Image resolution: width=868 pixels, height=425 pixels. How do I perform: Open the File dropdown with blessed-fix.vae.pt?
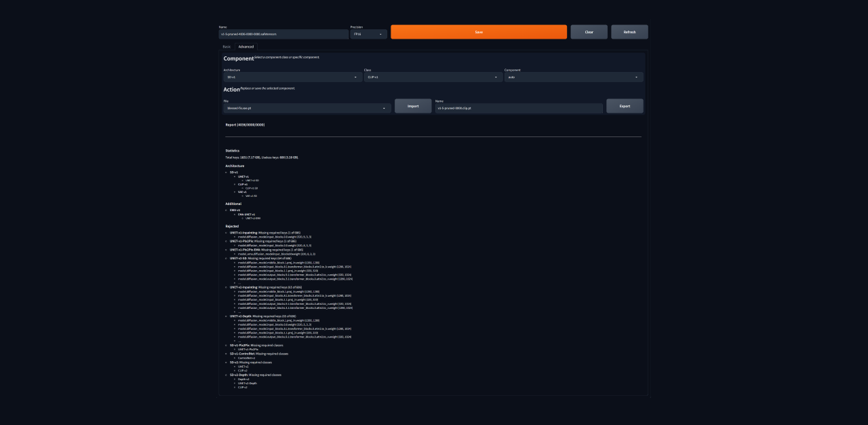tap(307, 108)
